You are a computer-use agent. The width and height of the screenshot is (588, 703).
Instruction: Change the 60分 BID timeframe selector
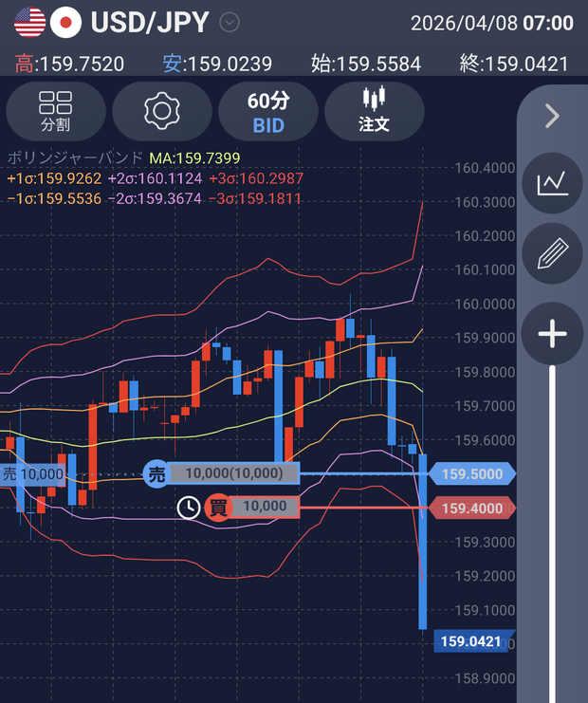coord(268,111)
